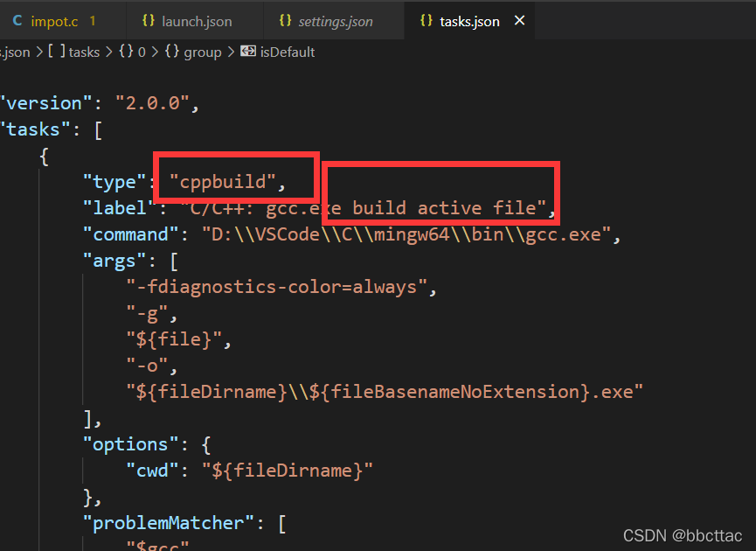Open the isDefault breadcrumb segment
This screenshot has height=551, width=756.
[x=288, y=52]
